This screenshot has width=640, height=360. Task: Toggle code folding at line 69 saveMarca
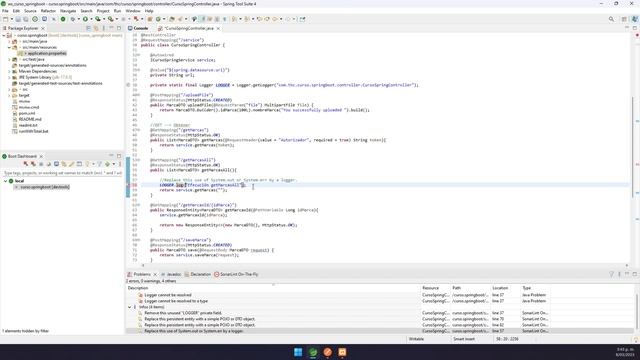pyautogui.click(x=139, y=240)
